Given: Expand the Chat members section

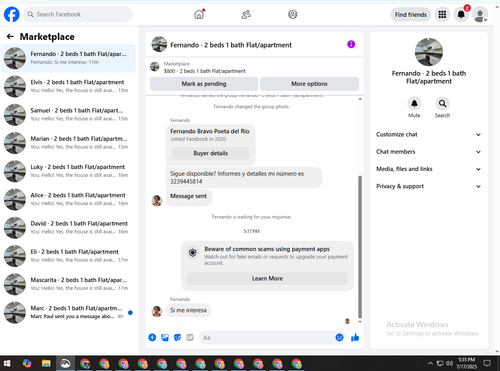Looking at the screenshot, I should coord(429,152).
